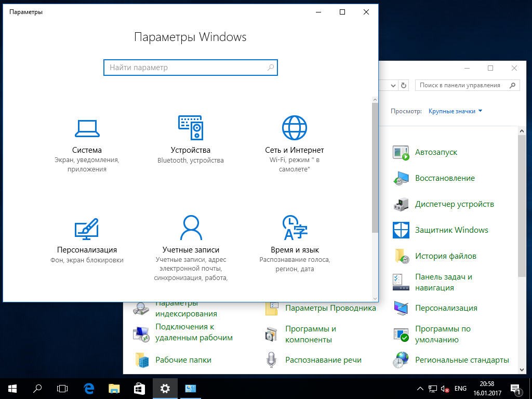Open File Explorer from the taskbar
Image resolution: width=532 pixels, height=399 pixels.
tap(114, 389)
